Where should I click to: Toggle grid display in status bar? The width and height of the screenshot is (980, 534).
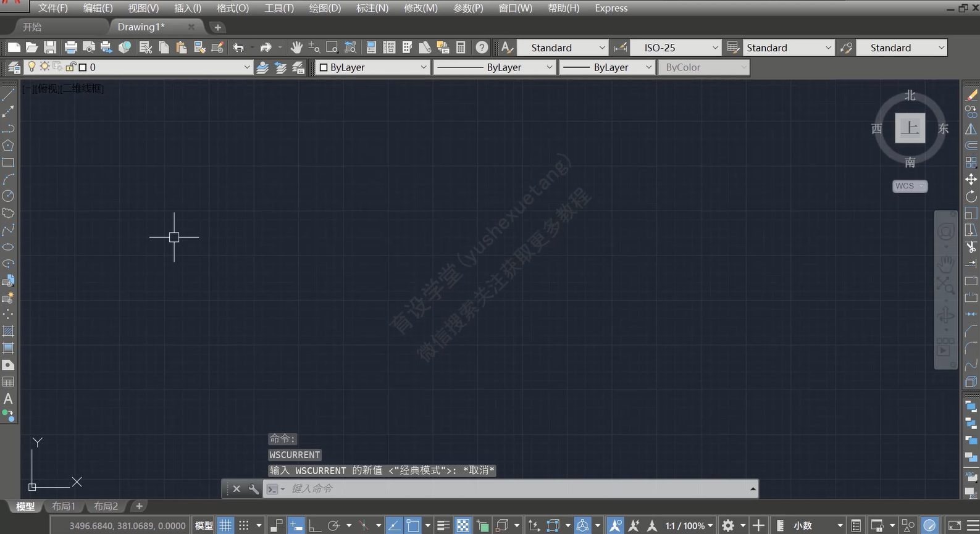[225, 525]
